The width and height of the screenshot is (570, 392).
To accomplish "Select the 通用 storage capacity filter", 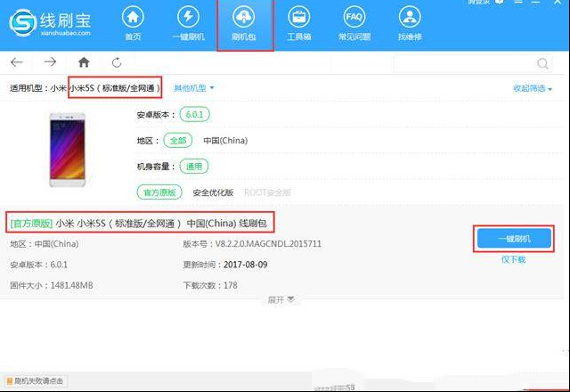I will coord(194,167).
